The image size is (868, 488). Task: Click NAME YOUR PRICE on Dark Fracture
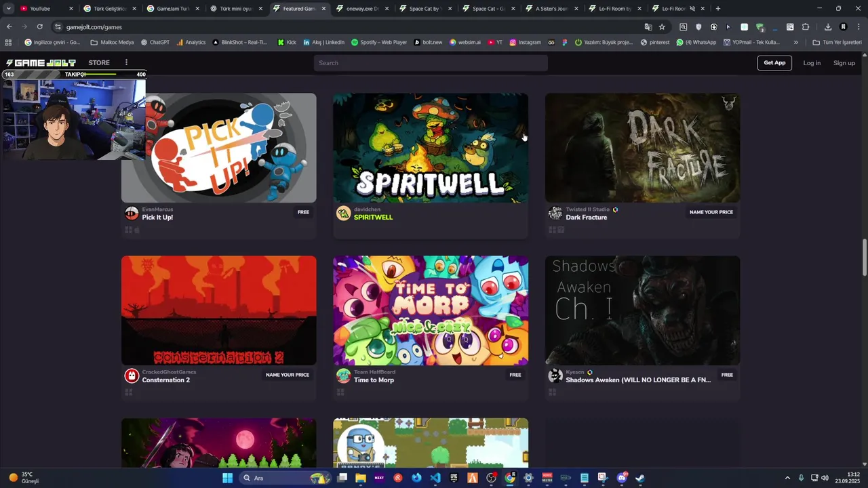[711, 212]
